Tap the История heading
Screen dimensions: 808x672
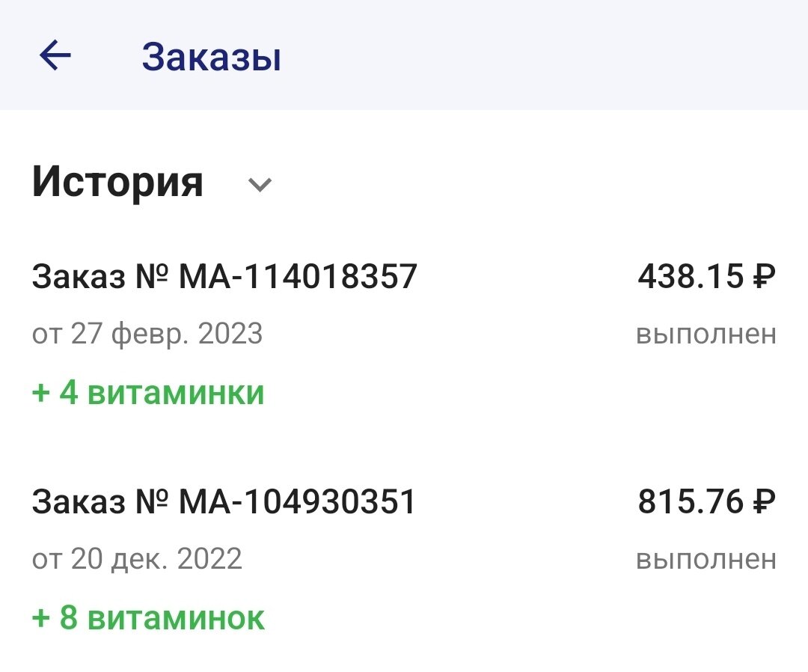pyautogui.click(x=117, y=182)
